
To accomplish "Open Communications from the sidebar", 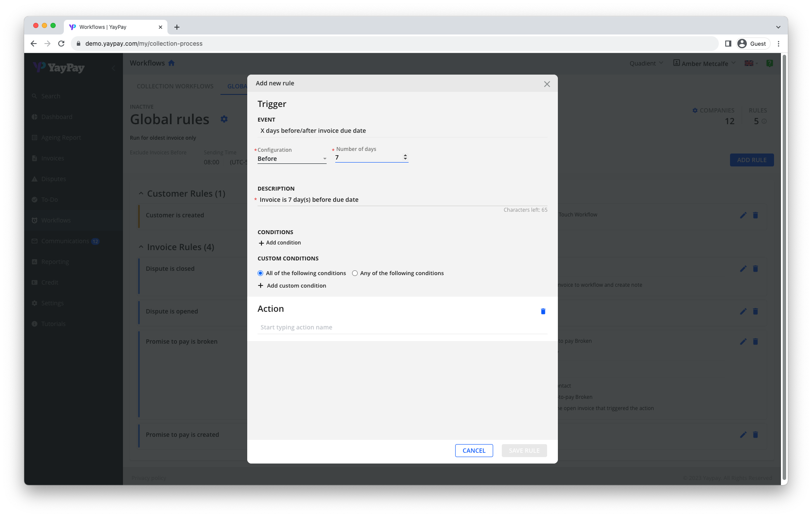I will click(x=65, y=241).
